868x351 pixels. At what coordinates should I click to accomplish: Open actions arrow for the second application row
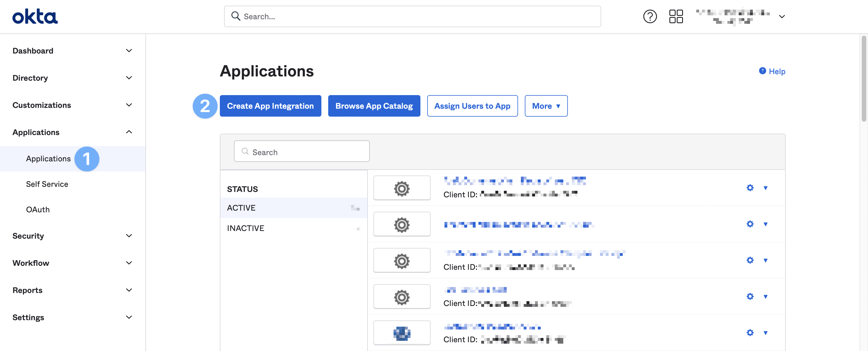coord(766,224)
